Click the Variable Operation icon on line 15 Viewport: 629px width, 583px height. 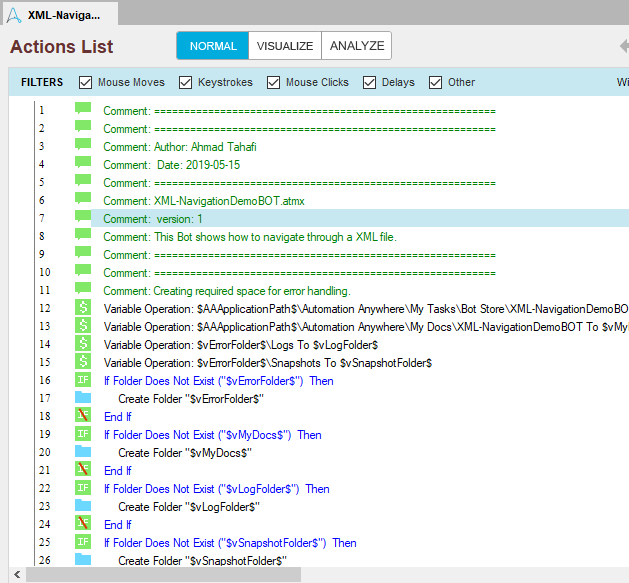(x=83, y=362)
